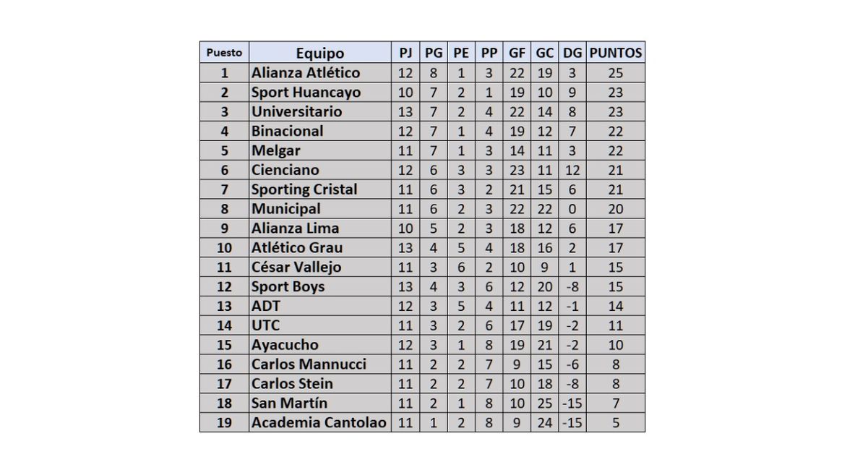Click the GF column header
This screenshot has height=470, width=868.
point(517,53)
